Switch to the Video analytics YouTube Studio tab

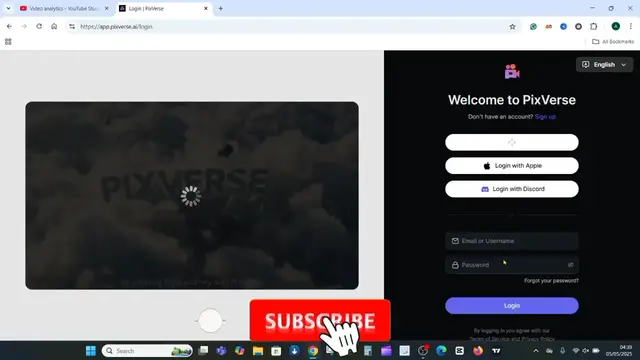[64, 9]
